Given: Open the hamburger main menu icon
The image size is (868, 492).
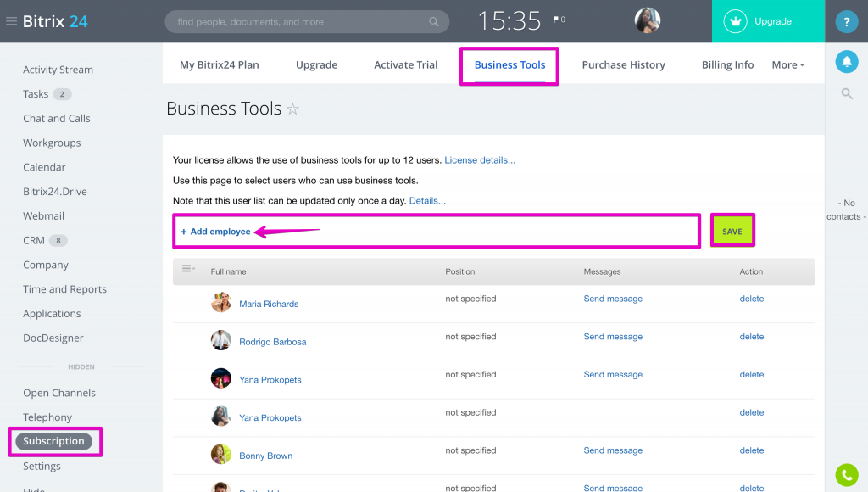Looking at the screenshot, I should point(11,21).
